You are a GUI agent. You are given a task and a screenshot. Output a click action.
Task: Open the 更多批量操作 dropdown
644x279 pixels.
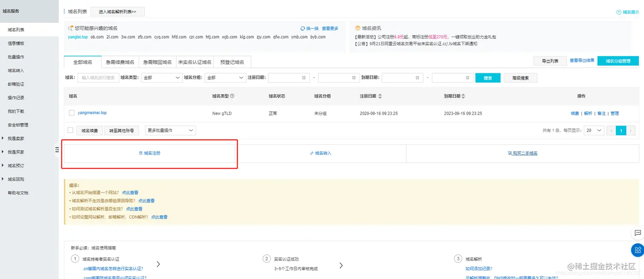coord(170,130)
